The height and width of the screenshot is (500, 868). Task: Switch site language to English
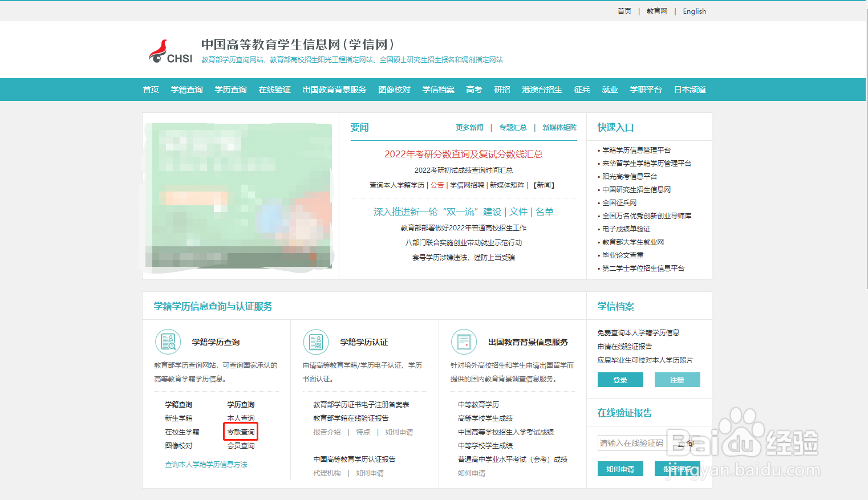tap(695, 11)
